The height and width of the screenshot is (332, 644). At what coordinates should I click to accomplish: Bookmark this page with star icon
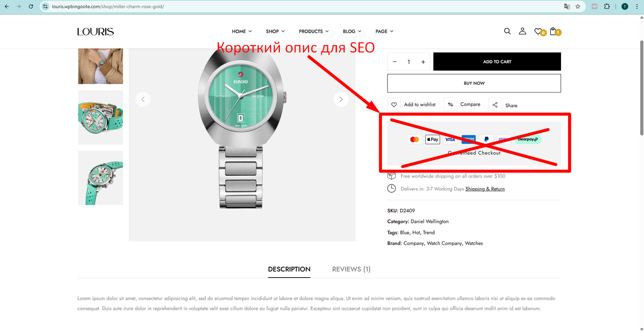coord(578,7)
